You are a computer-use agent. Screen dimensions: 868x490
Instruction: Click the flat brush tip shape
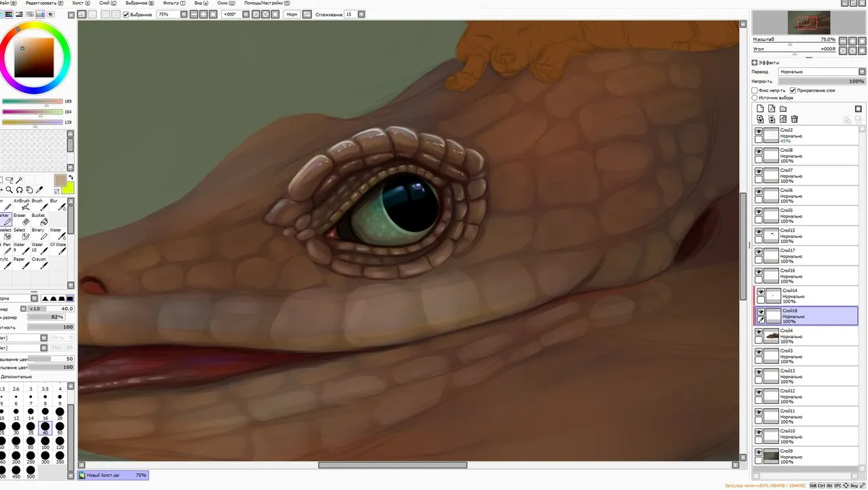coord(70,298)
